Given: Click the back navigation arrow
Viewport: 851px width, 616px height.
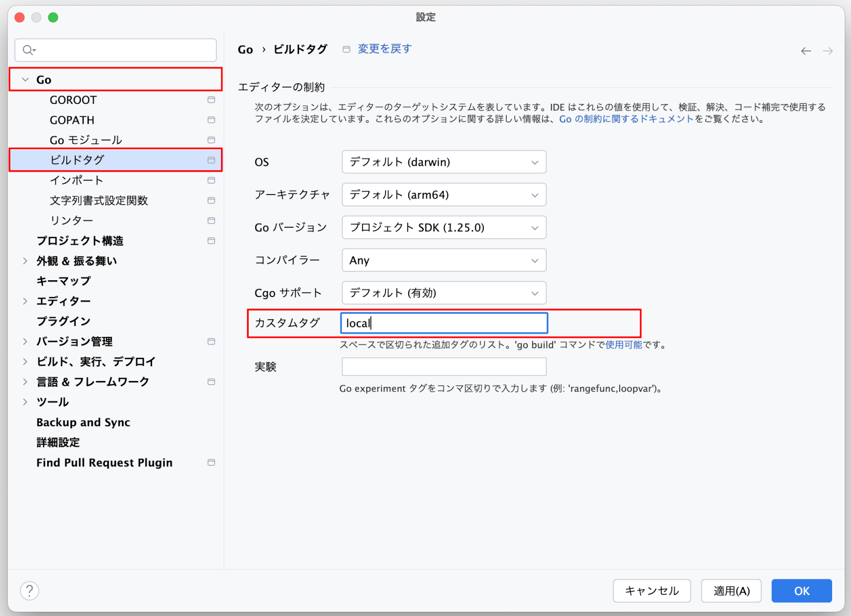Looking at the screenshot, I should 805,51.
